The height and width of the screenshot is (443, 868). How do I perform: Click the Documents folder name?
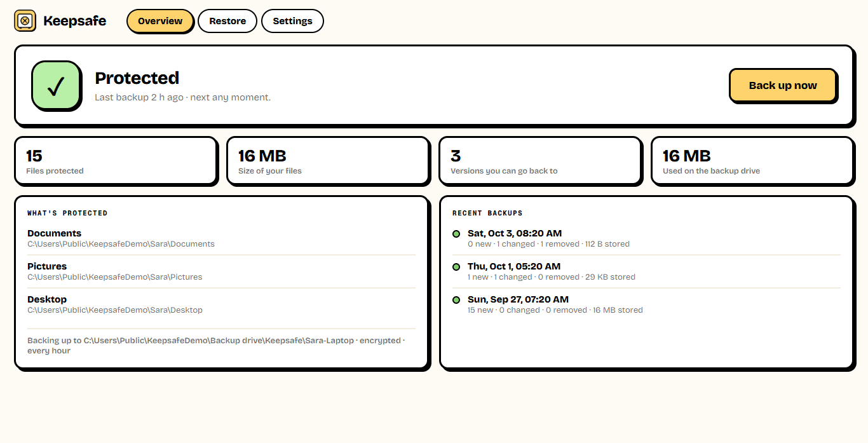pos(54,233)
